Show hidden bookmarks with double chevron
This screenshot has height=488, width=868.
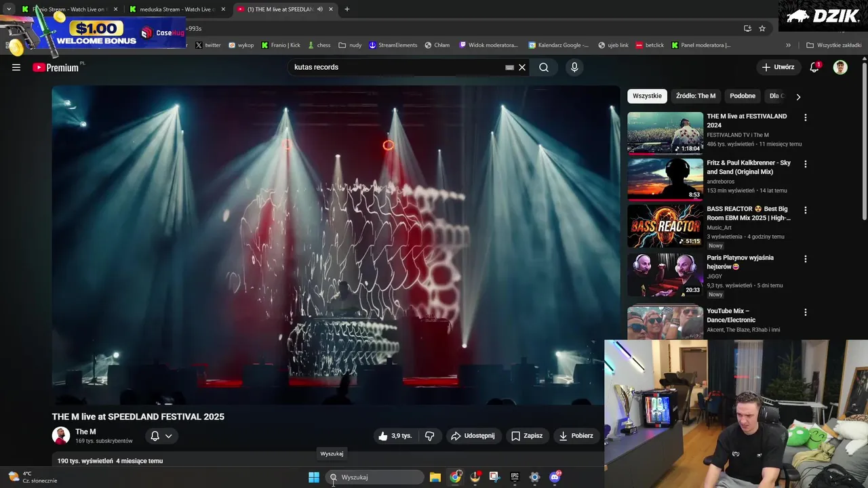pos(788,45)
